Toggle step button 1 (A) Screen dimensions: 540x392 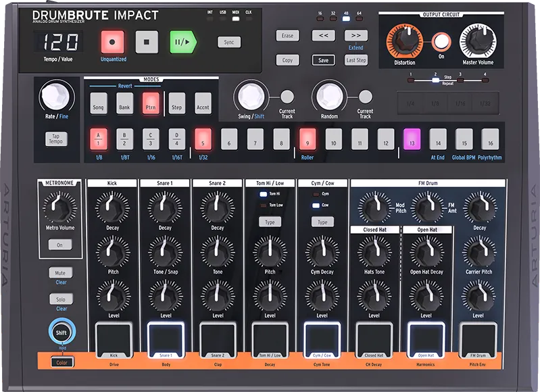click(x=99, y=139)
